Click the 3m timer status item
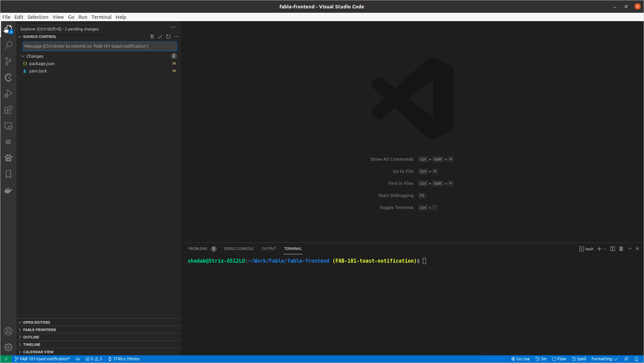 541,359
